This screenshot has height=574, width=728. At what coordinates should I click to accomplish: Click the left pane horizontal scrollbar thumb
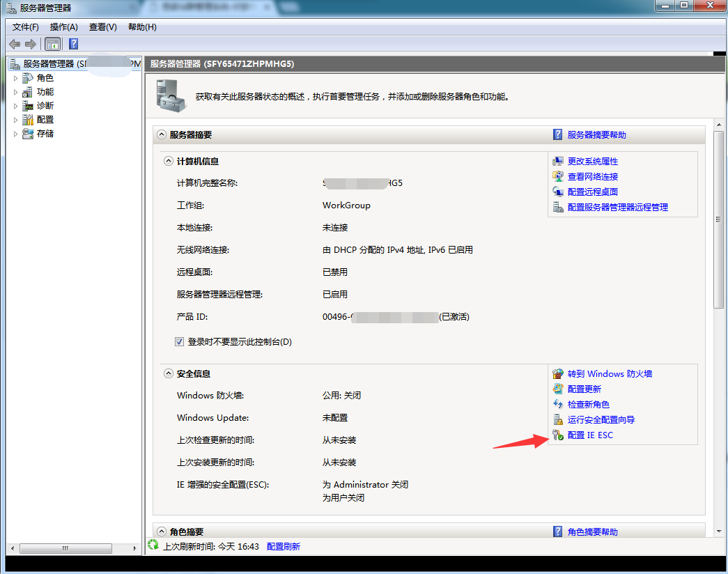(65, 548)
